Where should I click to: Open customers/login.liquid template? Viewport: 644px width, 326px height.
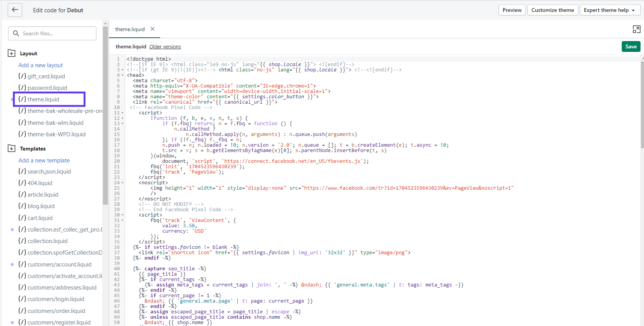click(x=51, y=299)
